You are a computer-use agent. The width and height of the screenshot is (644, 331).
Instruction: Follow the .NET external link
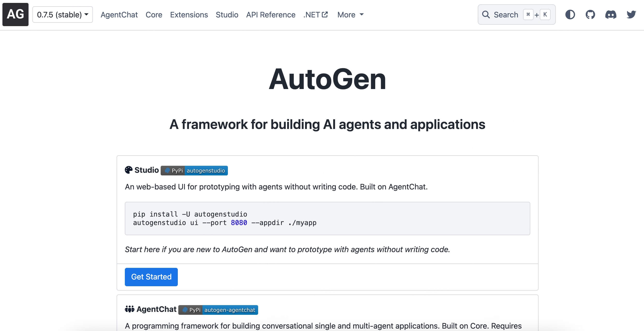(315, 15)
